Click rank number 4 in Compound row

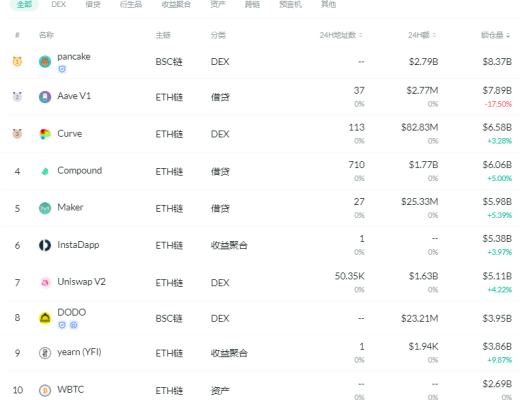[x=17, y=172]
